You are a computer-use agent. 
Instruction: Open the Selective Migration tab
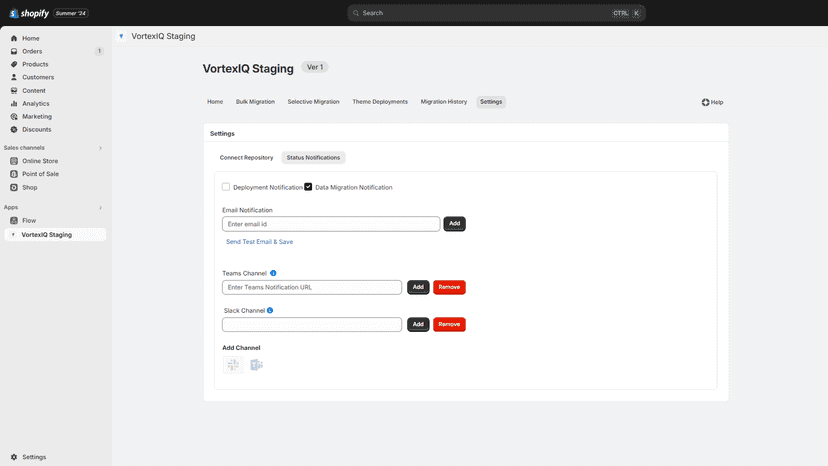point(313,102)
